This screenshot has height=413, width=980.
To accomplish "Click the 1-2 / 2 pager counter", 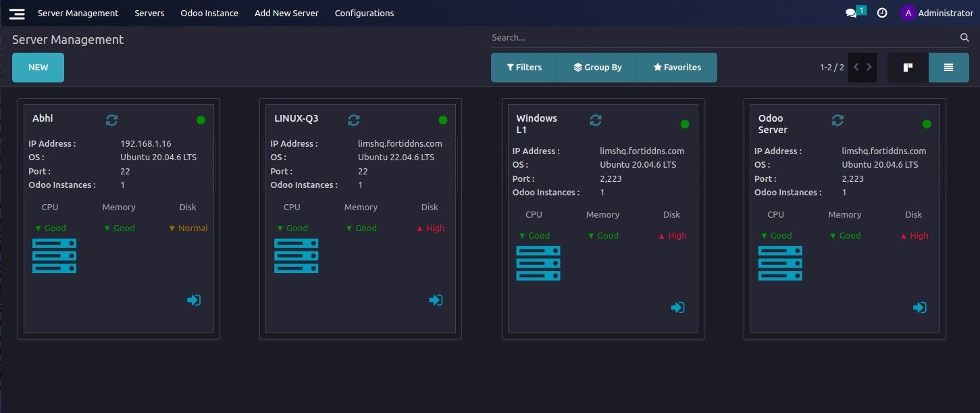I will [831, 68].
